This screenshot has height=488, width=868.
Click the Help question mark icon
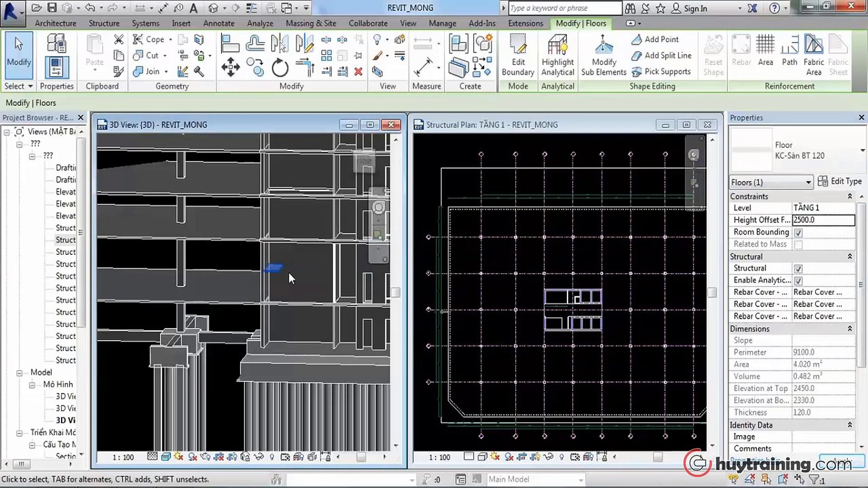tap(775, 8)
